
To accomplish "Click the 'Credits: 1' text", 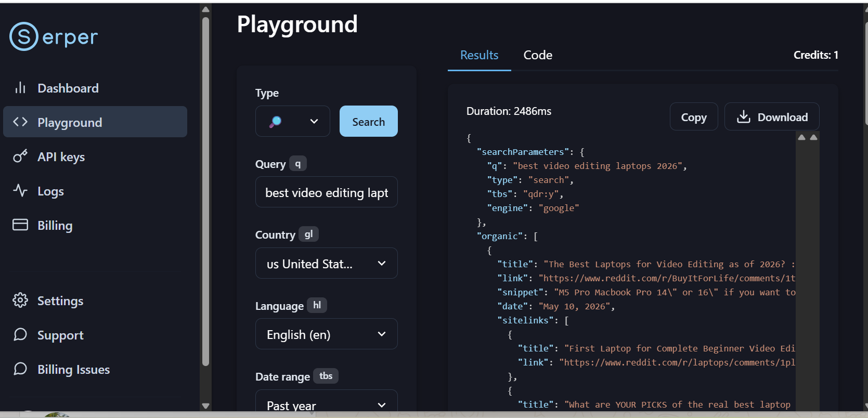I will pos(815,55).
